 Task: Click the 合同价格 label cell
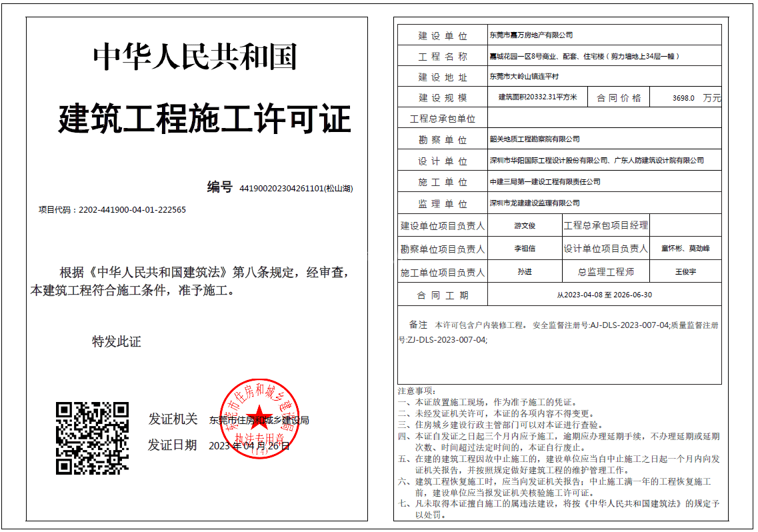click(619, 98)
